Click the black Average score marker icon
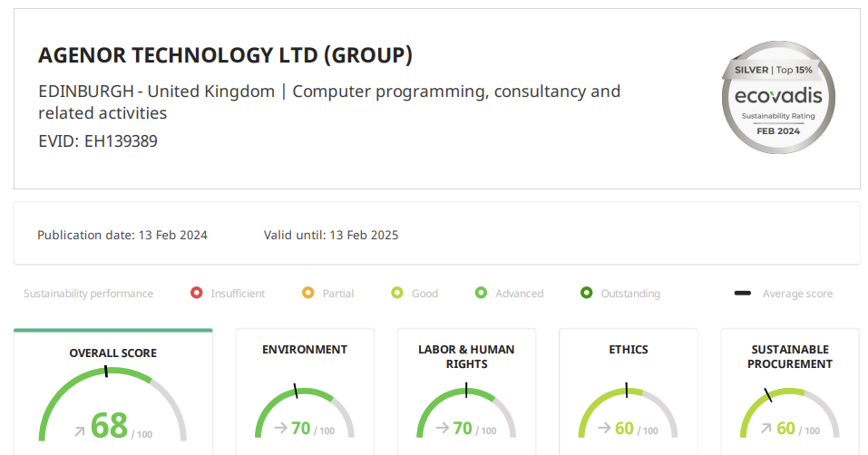Screen dimensions: 868x455 pos(743,293)
